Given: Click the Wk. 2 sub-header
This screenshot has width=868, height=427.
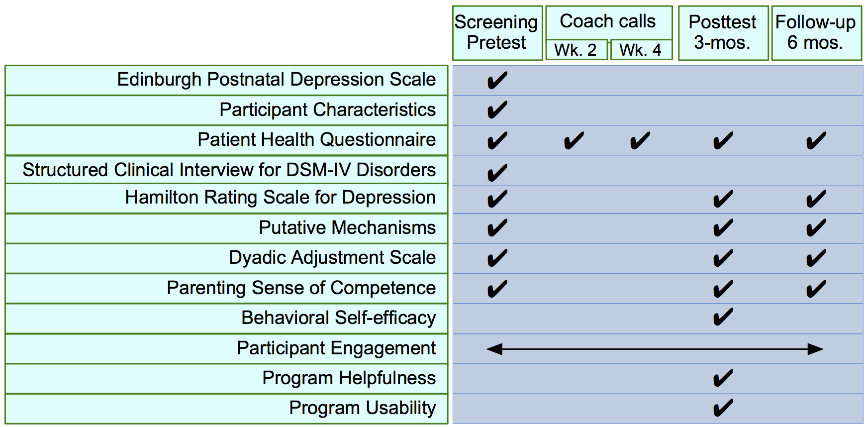Looking at the screenshot, I should [576, 50].
